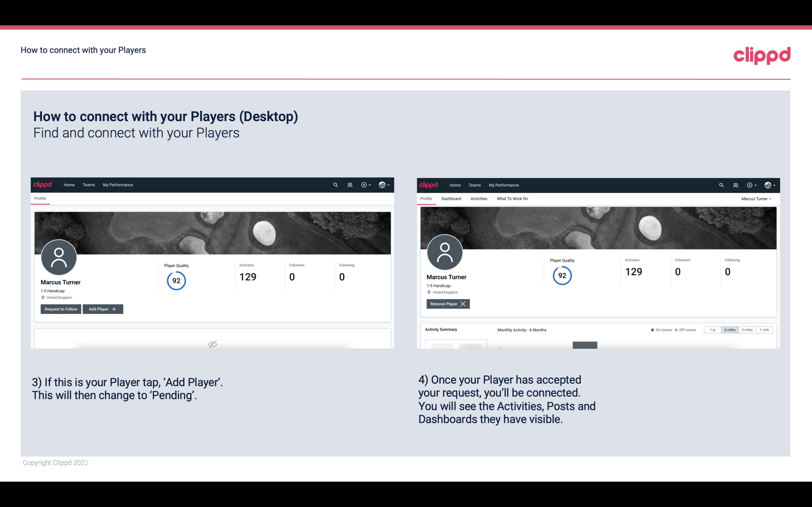This screenshot has height=507, width=812.
Task: Select the '3 mths' activity timeframe slider
Action: 747,329
